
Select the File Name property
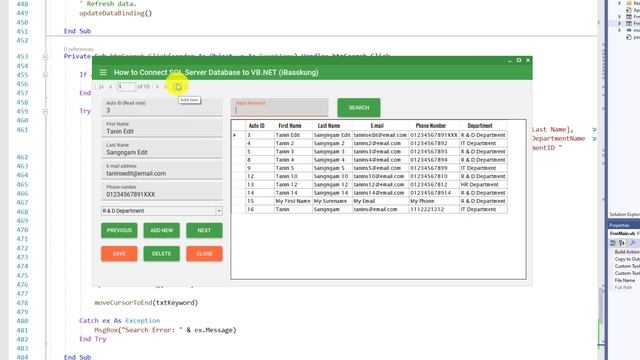pyautogui.click(x=625, y=280)
